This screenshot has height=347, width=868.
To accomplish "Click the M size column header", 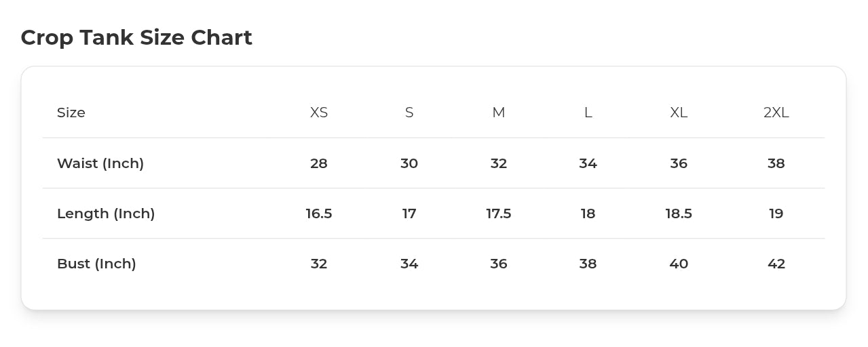I will [x=499, y=113].
